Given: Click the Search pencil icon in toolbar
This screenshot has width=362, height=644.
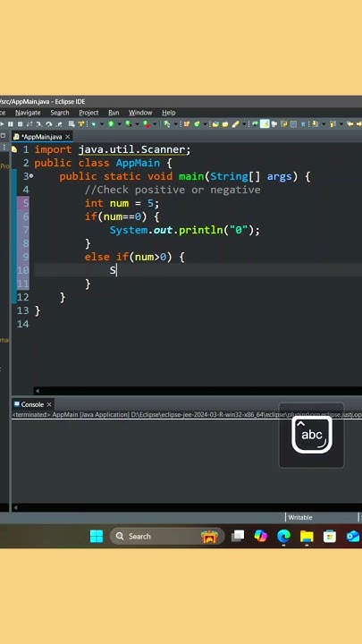Looking at the screenshot, I should click(x=235, y=123).
